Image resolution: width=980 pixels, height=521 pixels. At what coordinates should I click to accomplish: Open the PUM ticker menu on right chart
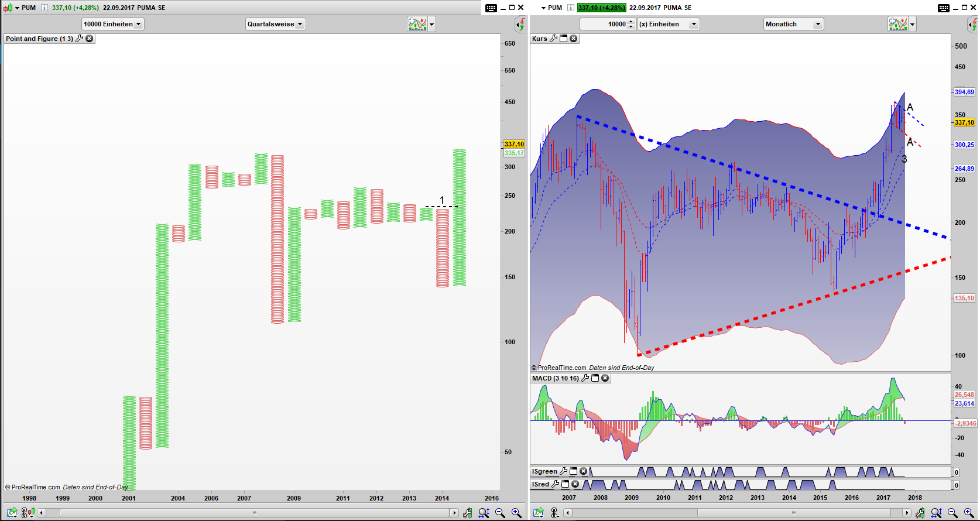(x=544, y=8)
